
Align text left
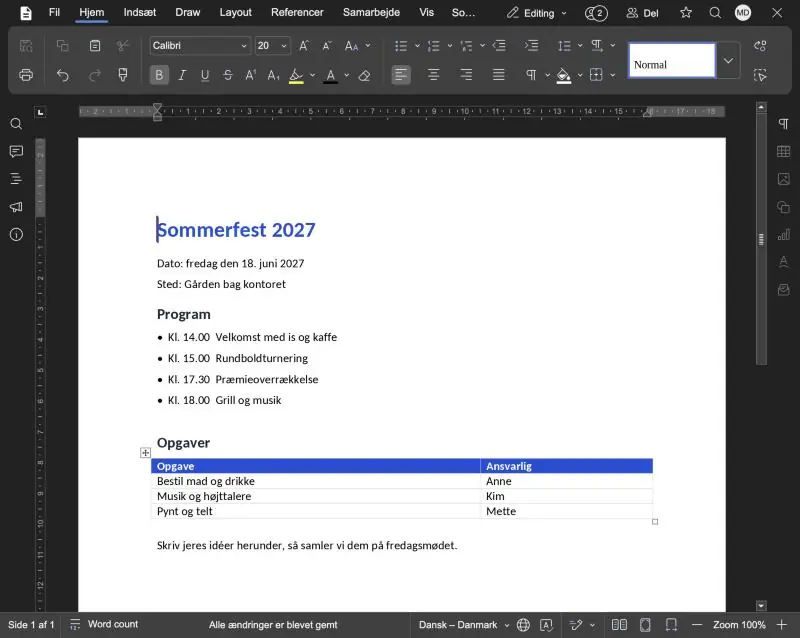(x=401, y=76)
